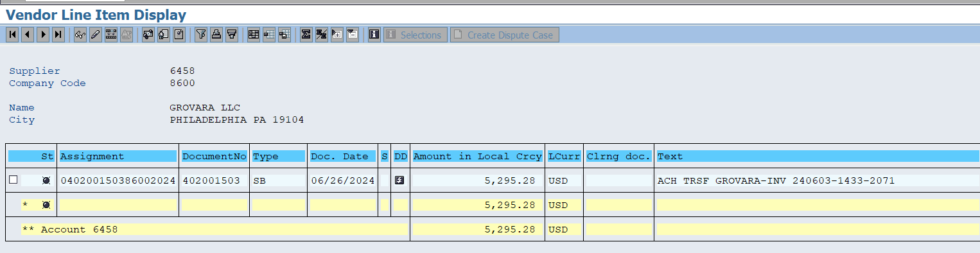
Task: Open Display Document glasses icon
Action: [x=80, y=35]
